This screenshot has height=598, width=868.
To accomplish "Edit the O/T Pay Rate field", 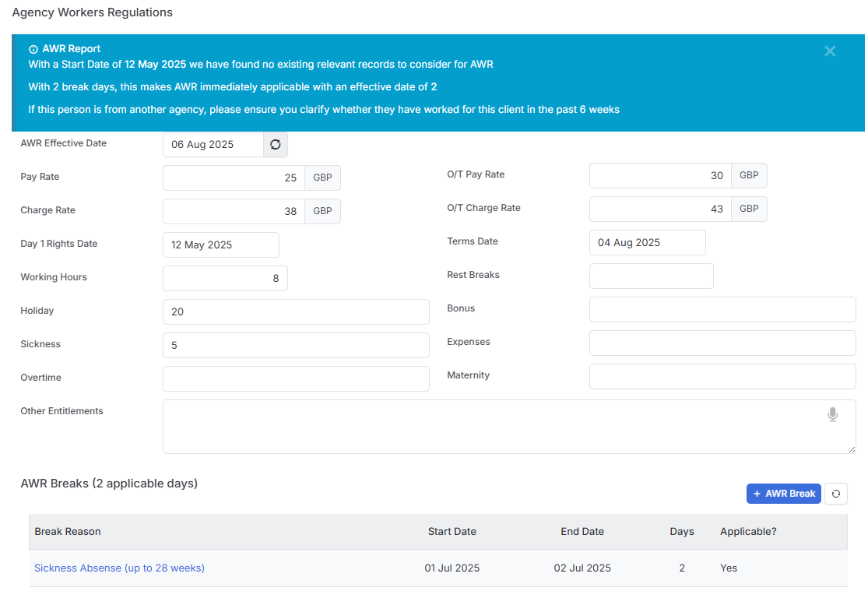I will (x=660, y=175).
